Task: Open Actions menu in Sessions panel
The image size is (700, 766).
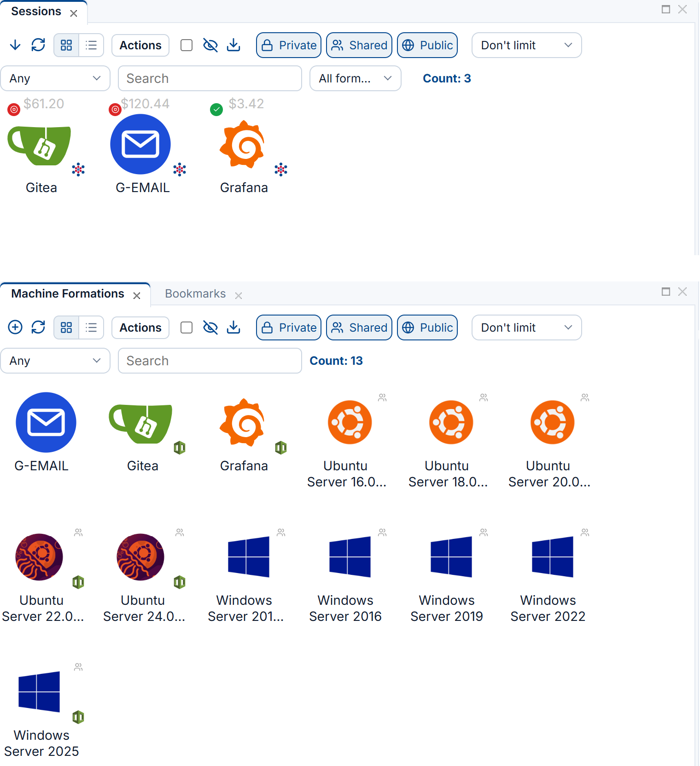Action: (140, 45)
